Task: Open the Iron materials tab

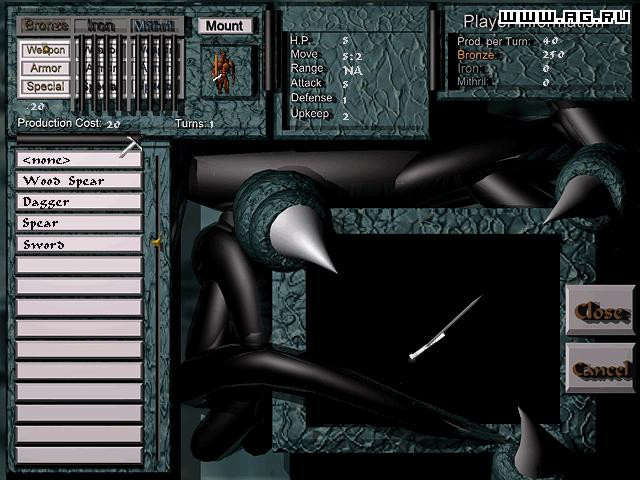Action: click(101, 26)
